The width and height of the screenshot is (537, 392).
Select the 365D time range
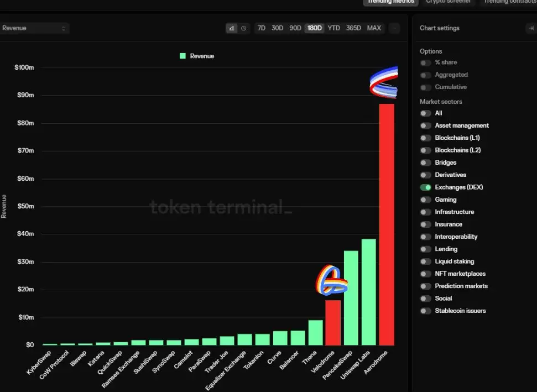pyautogui.click(x=353, y=28)
